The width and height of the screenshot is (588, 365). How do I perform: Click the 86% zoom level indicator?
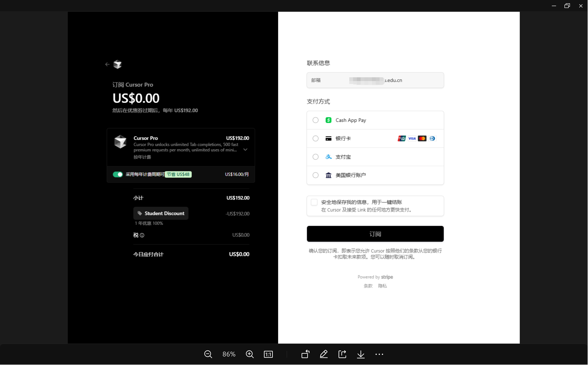coord(229,354)
